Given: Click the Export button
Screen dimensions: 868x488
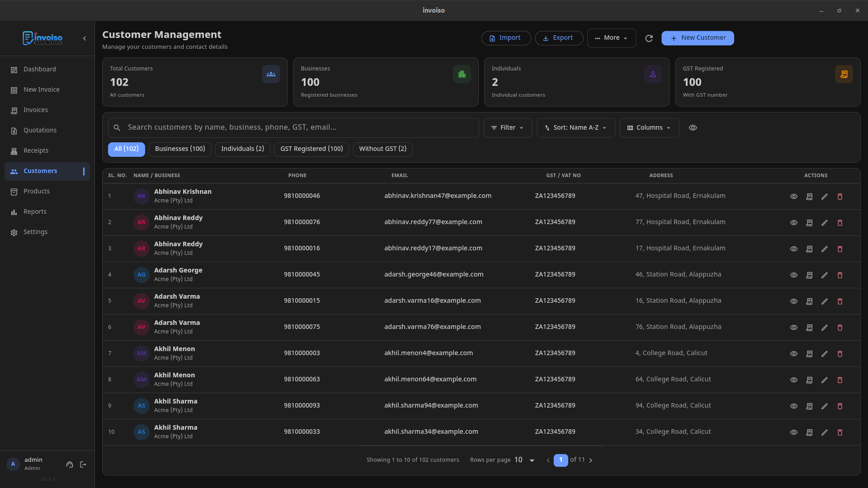Looking at the screenshot, I should pos(559,38).
